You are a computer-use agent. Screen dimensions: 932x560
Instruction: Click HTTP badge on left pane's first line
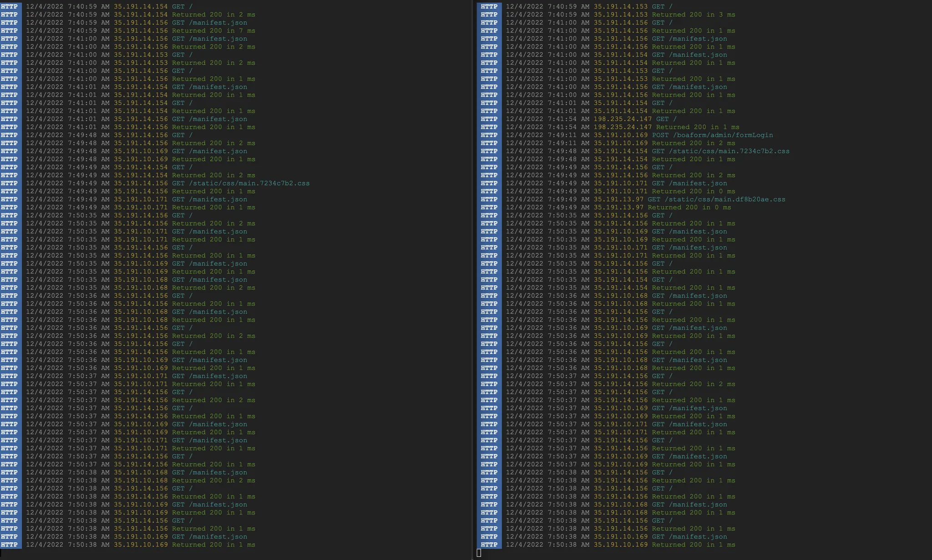click(x=10, y=7)
